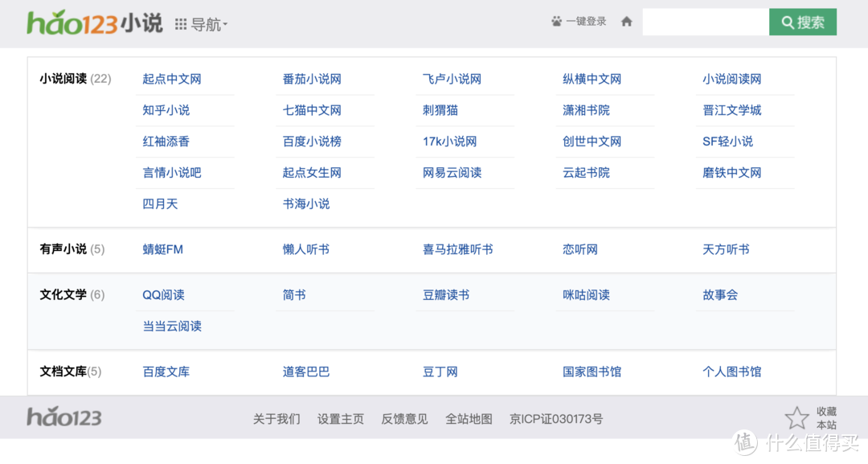Image resolution: width=868 pixels, height=464 pixels.
Task: Go to 四月天
Action: (x=160, y=203)
